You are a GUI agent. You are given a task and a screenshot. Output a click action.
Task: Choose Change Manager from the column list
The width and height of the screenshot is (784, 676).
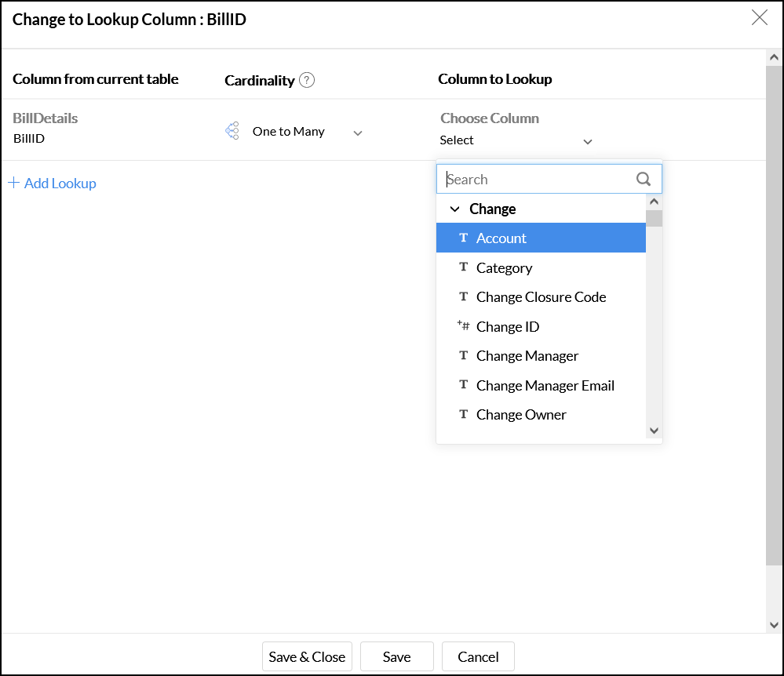(x=527, y=356)
